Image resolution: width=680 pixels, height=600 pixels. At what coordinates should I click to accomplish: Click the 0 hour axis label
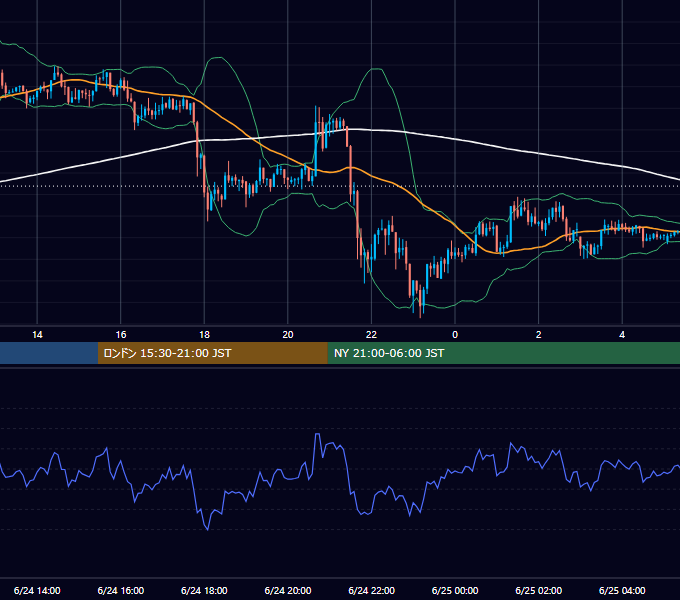tap(455, 335)
